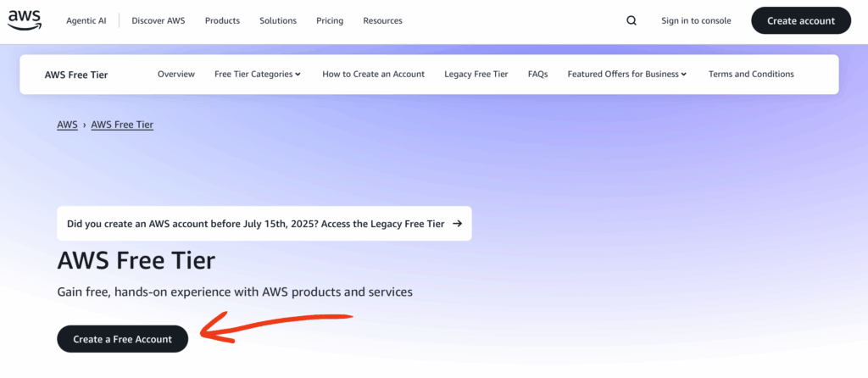This screenshot has height=378, width=868.
Task: Open the Discover AWS menu
Action: [x=158, y=21]
